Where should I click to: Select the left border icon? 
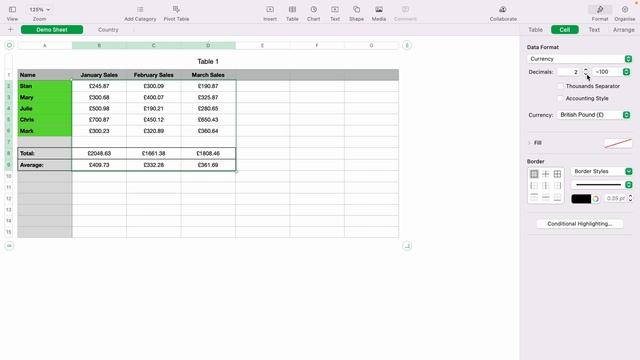(534, 186)
